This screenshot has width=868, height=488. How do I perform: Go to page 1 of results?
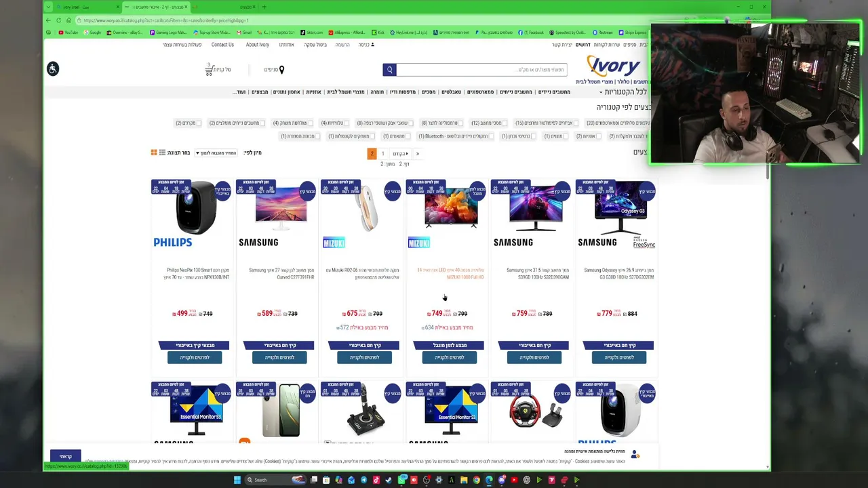[382, 154]
